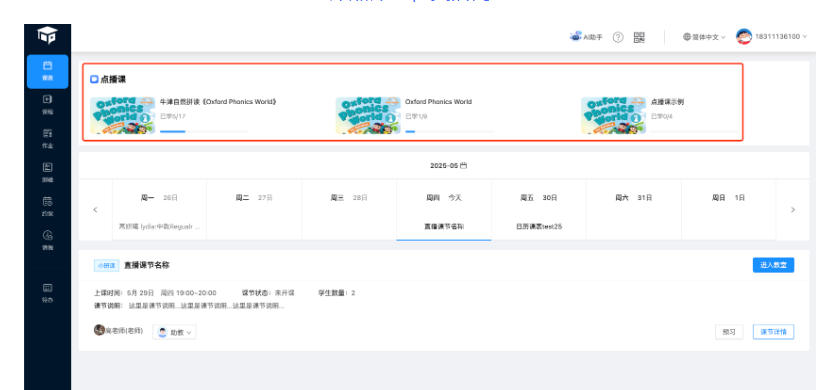Click the user avatar picture
Image resolution: width=816 pixels, height=390 pixels.
[x=744, y=36]
